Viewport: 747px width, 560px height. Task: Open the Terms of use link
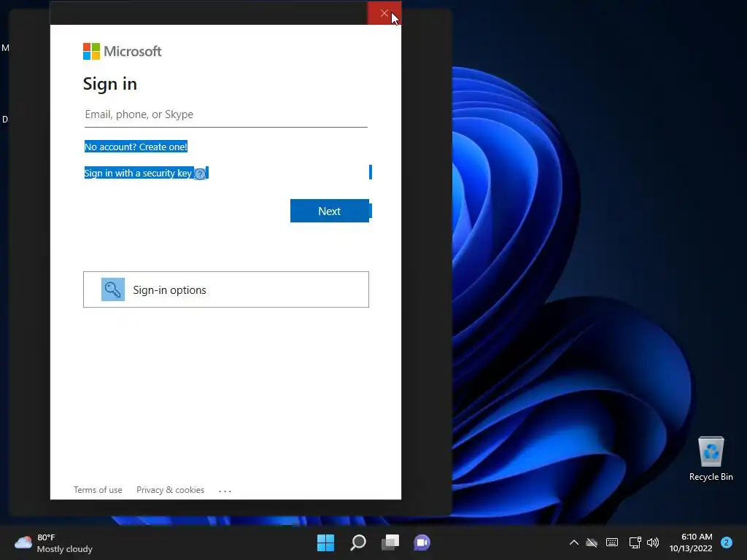(x=98, y=490)
